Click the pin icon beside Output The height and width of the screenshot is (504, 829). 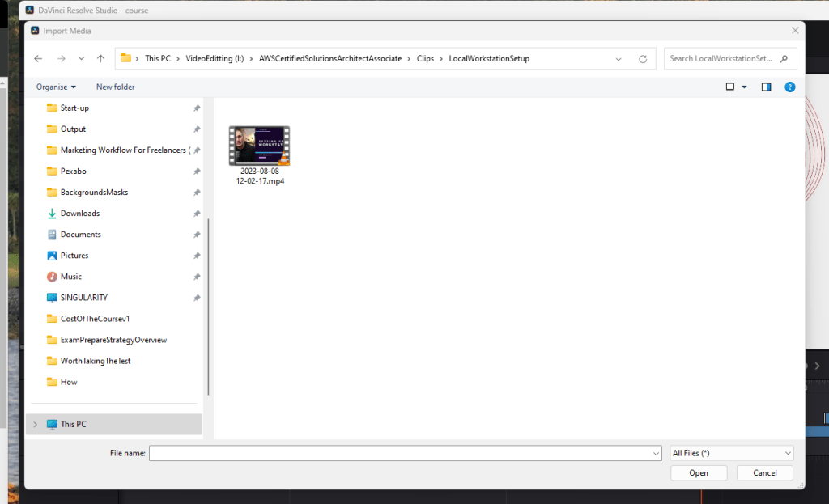point(197,129)
